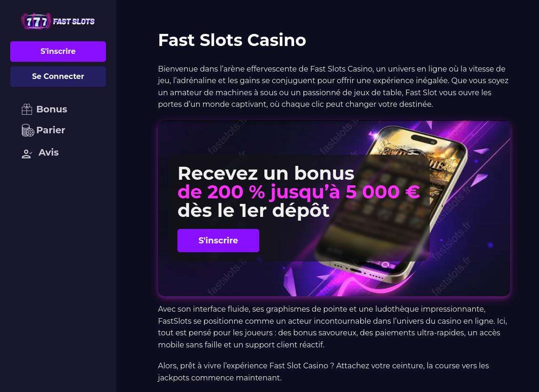Viewport: 539px width, 392px height.
Task: Click the promotional bonus banner
Action: [x=334, y=208]
